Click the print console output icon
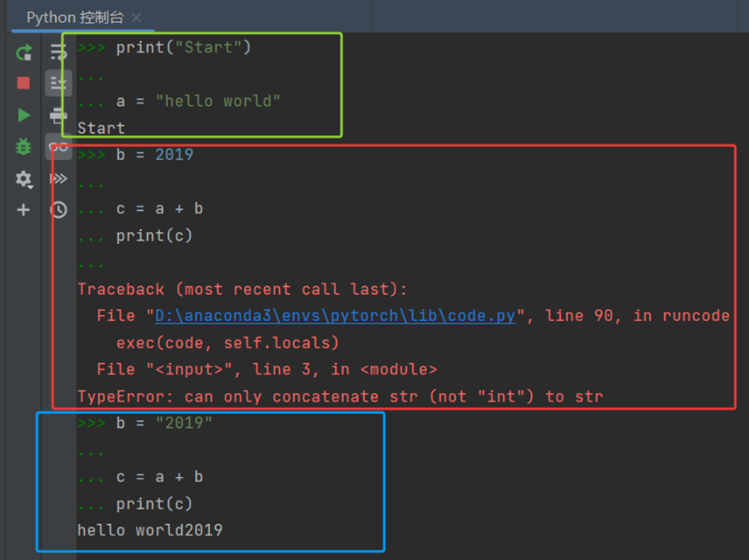 pos(59,115)
